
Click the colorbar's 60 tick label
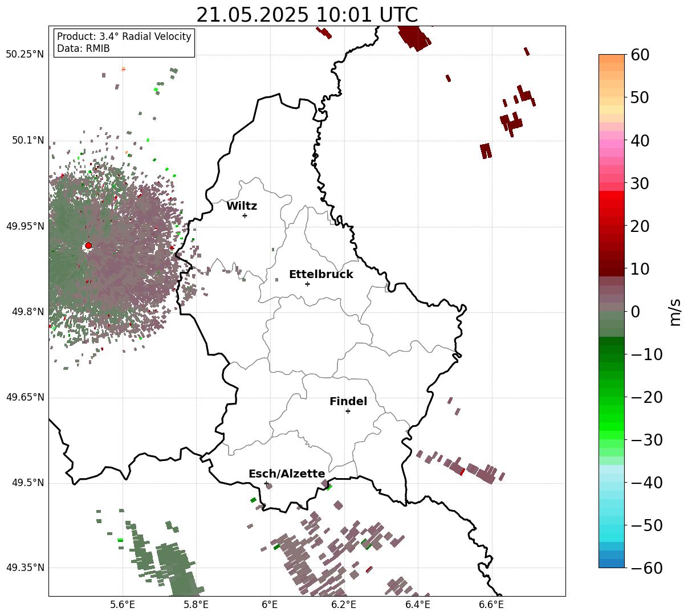point(640,55)
